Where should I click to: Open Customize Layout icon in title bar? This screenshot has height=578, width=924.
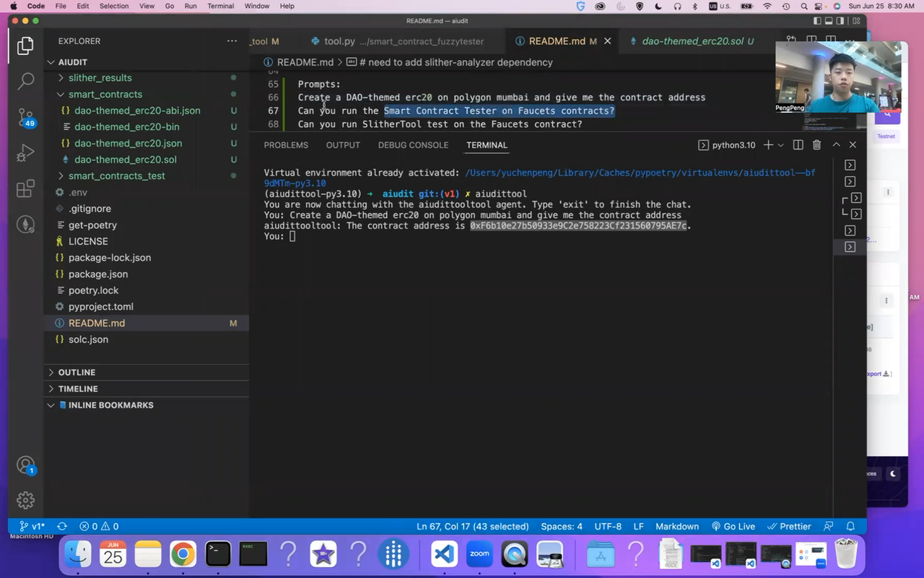[x=857, y=21]
